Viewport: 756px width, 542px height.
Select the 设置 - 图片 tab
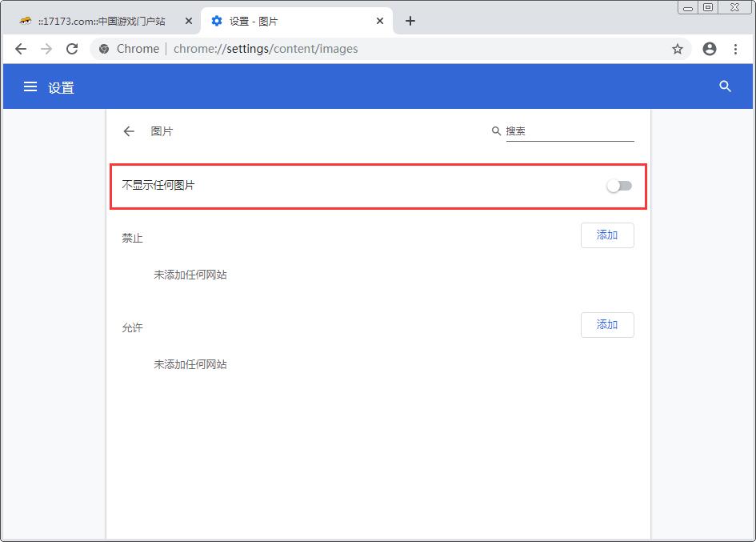click(x=288, y=22)
